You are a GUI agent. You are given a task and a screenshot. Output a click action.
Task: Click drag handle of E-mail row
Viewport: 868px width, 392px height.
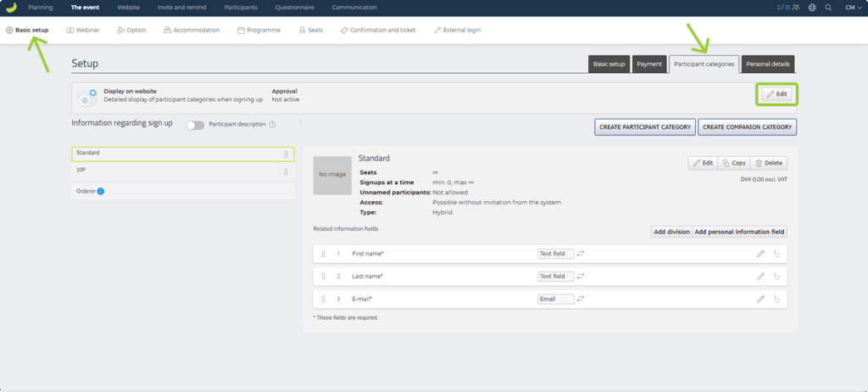(x=324, y=300)
